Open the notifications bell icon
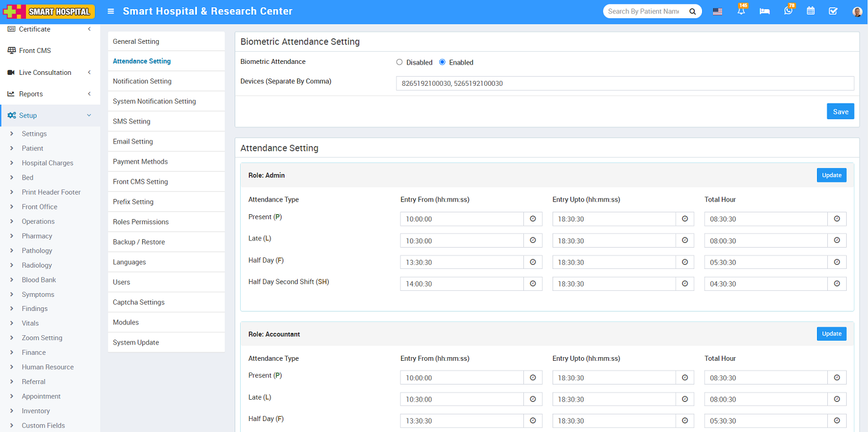This screenshot has width=868, height=432. pyautogui.click(x=741, y=12)
